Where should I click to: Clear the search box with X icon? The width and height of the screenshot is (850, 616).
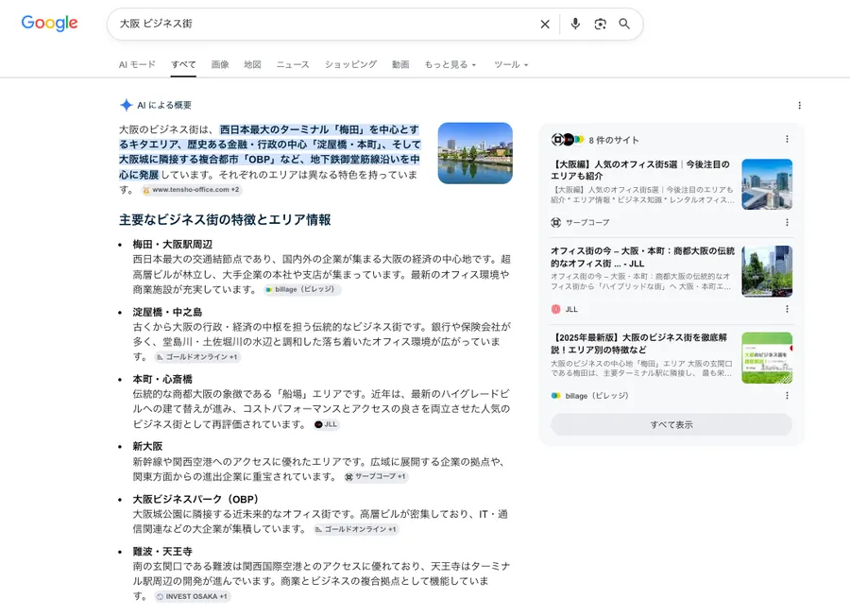click(x=545, y=24)
